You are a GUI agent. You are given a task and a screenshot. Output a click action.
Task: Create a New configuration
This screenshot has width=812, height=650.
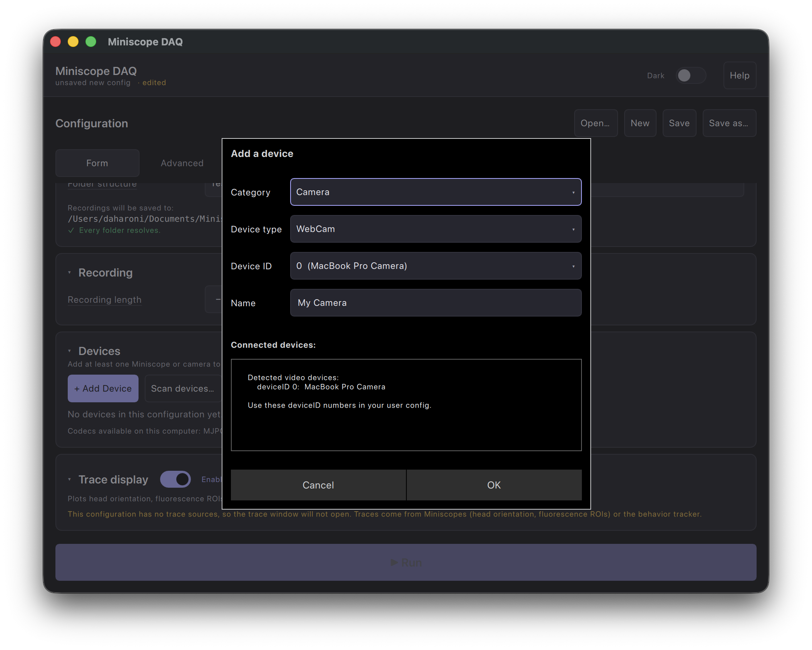640,123
